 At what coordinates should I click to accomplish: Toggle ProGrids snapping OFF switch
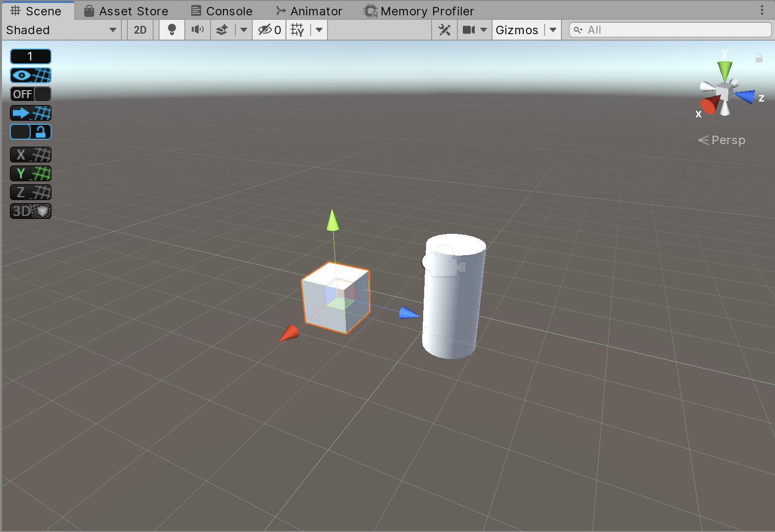[31, 94]
